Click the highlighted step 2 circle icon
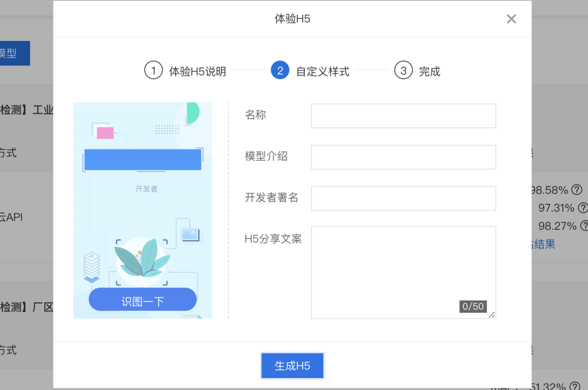 click(x=280, y=70)
